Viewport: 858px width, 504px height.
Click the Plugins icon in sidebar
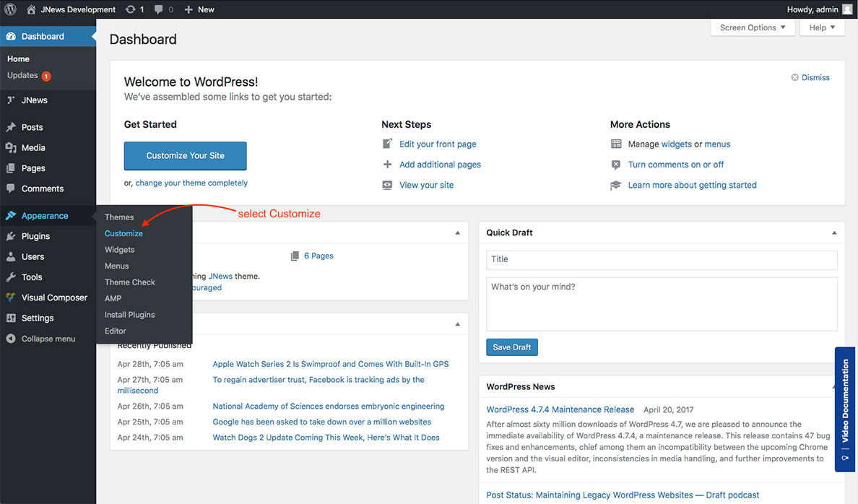pyautogui.click(x=11, y=236)
